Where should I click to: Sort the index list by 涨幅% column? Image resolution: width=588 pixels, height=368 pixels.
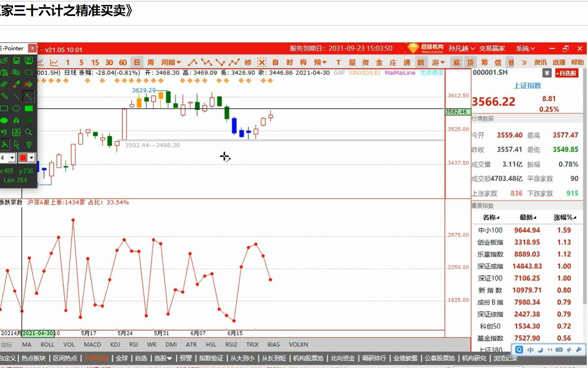564,218
